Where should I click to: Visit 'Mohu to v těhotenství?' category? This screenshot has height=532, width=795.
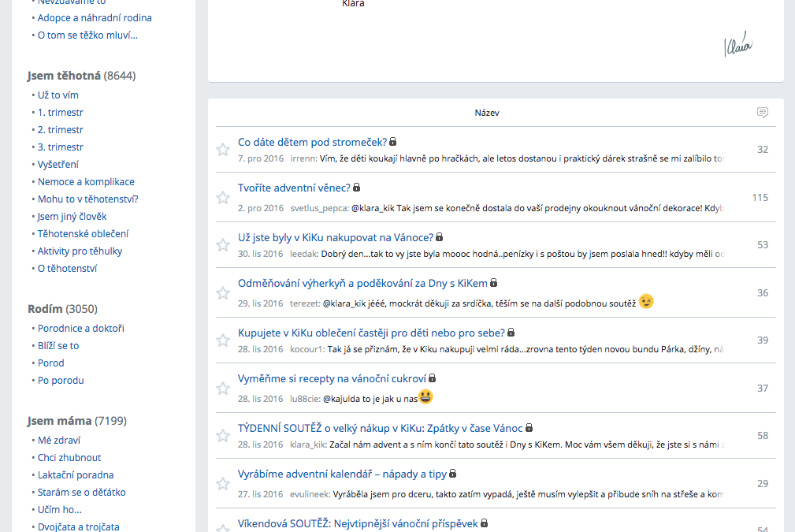tap(87, 199)
